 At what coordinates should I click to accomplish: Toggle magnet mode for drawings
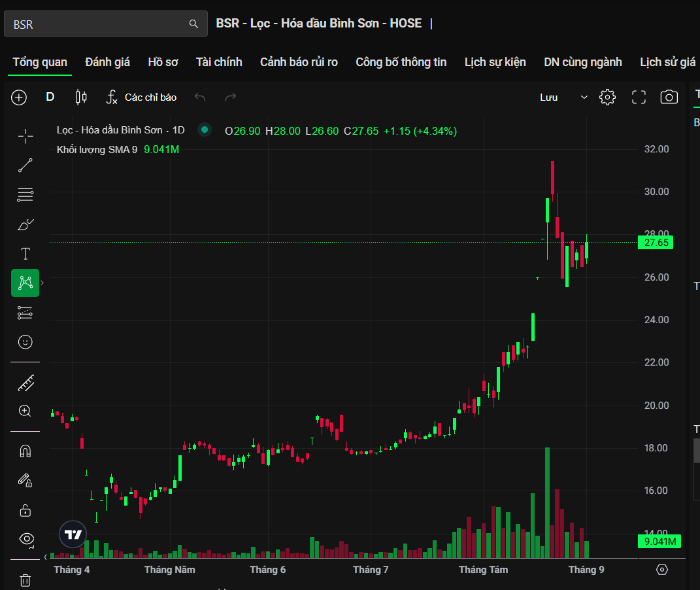(25, 451)
